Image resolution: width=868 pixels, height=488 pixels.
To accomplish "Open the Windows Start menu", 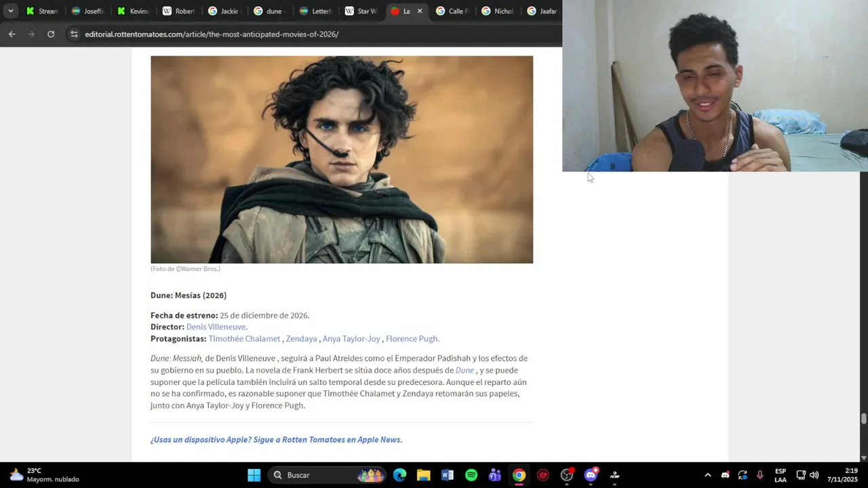I will click(x=254, y=475).
